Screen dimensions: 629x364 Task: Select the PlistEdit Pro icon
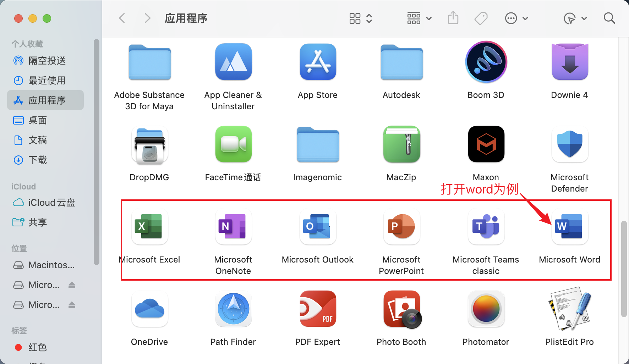click(570, 309)
